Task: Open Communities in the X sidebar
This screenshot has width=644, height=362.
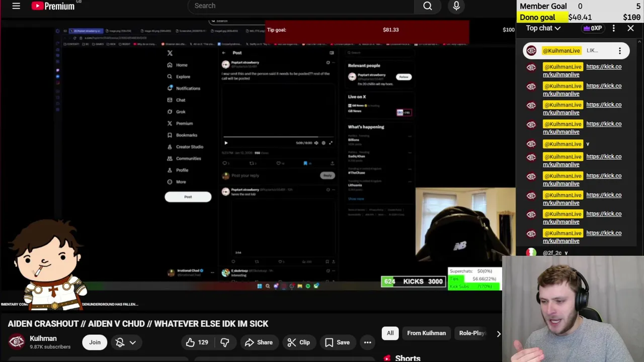Action: [x=184, y=158]
